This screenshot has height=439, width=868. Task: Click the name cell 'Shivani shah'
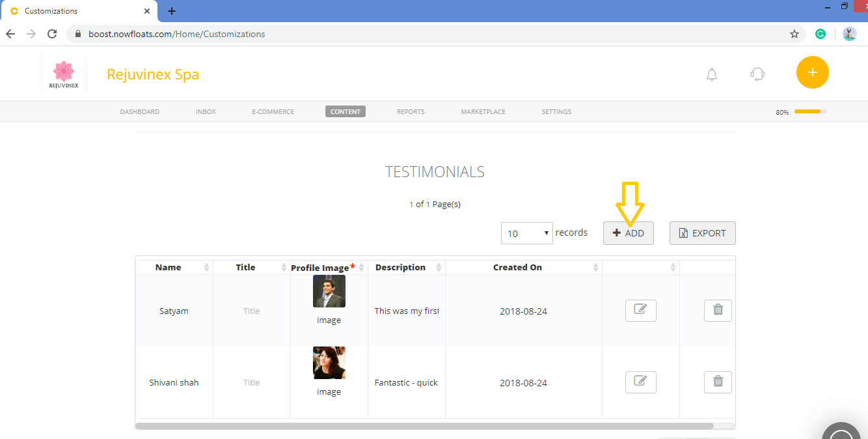coord(174,382)
